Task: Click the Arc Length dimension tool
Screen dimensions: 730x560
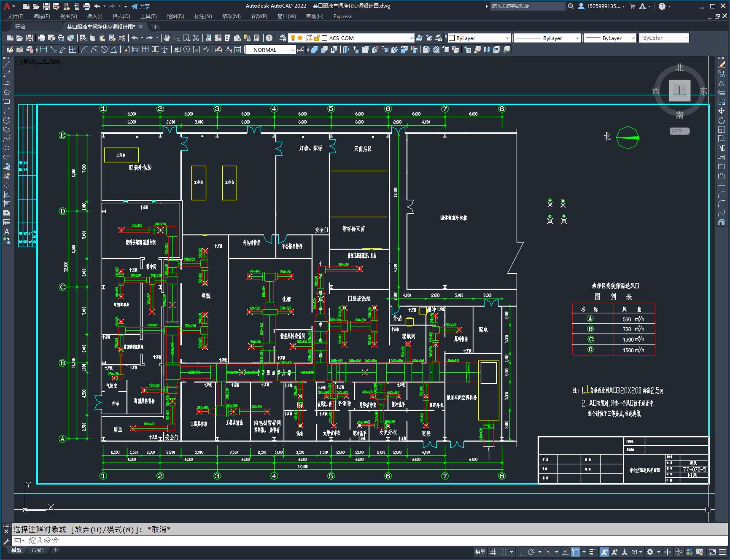Action: pos(63,49)
